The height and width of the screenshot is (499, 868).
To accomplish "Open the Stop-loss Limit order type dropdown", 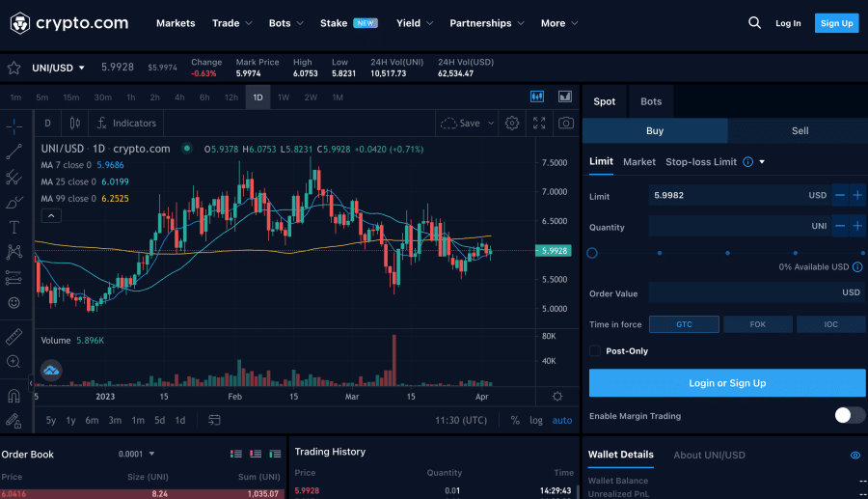I will click(x=762, y=162).
